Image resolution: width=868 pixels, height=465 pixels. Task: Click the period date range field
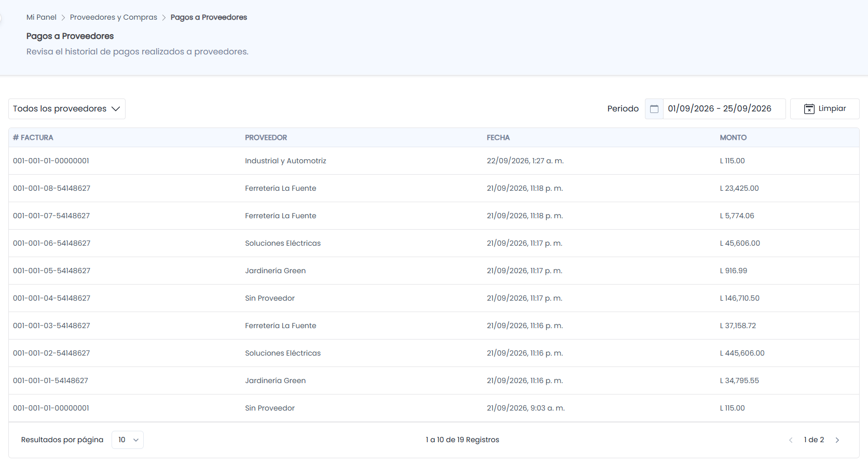(724, 109)
